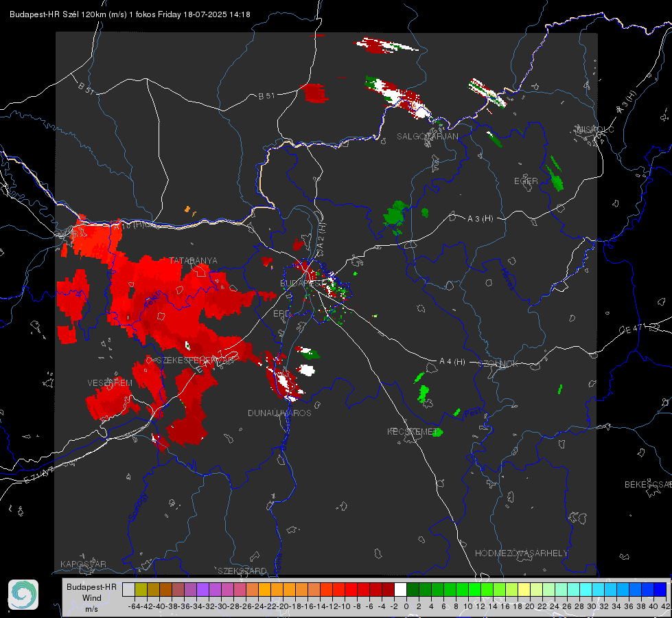Click the light gray first swatch in the legend

click(128, 590)
